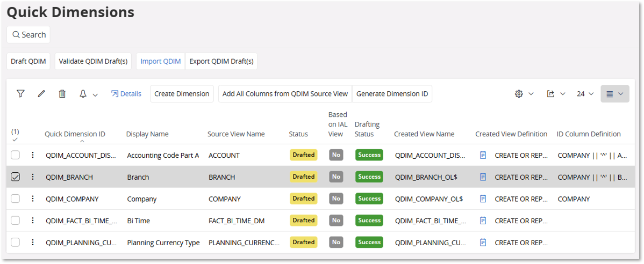The image size is (644, 264).
Task: Expand the export dropdown arrow
Action: pyautogui.click(x=563, y=94)
